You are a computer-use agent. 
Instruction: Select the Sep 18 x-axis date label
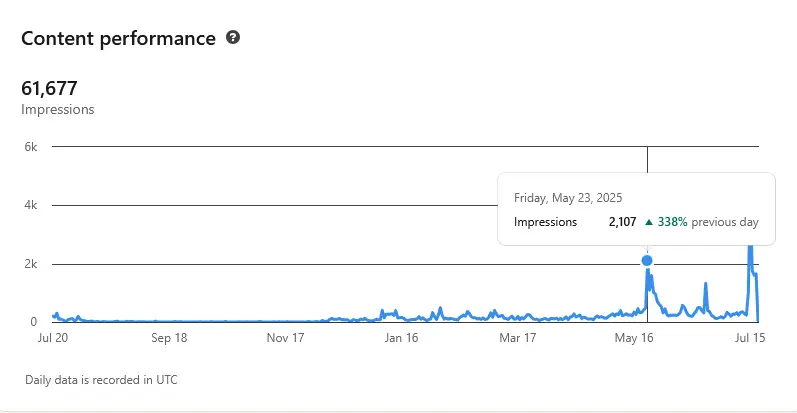tap(169, 338)
